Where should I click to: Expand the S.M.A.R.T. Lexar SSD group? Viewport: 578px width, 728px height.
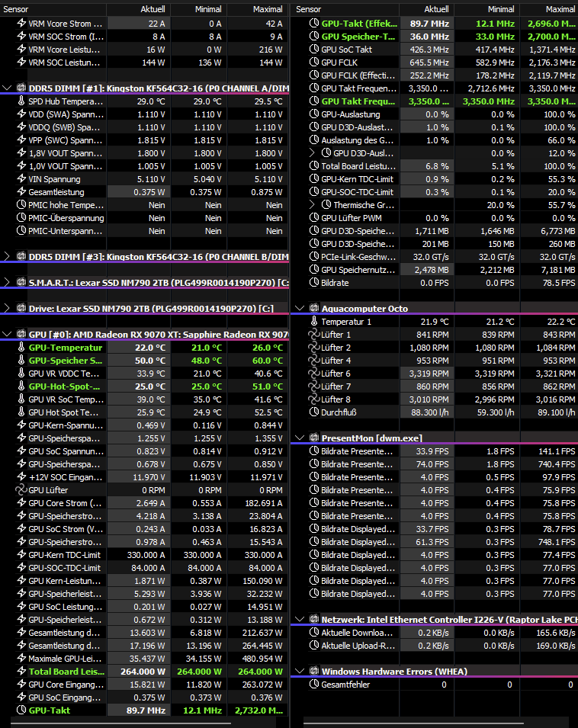coord(7,282)
